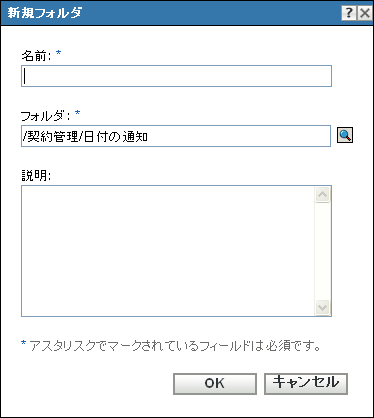This screenshot has height=418, width=374.
Task: Click empty space in the フォルダ path field
Action: pos(240,136)
